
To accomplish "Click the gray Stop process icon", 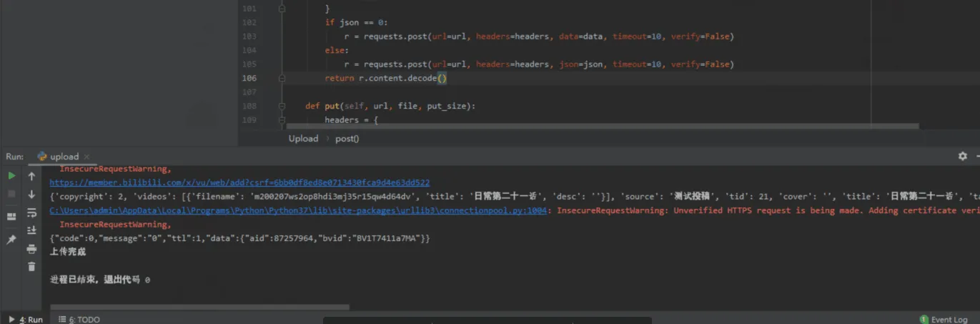I will (x=11, y=194).
